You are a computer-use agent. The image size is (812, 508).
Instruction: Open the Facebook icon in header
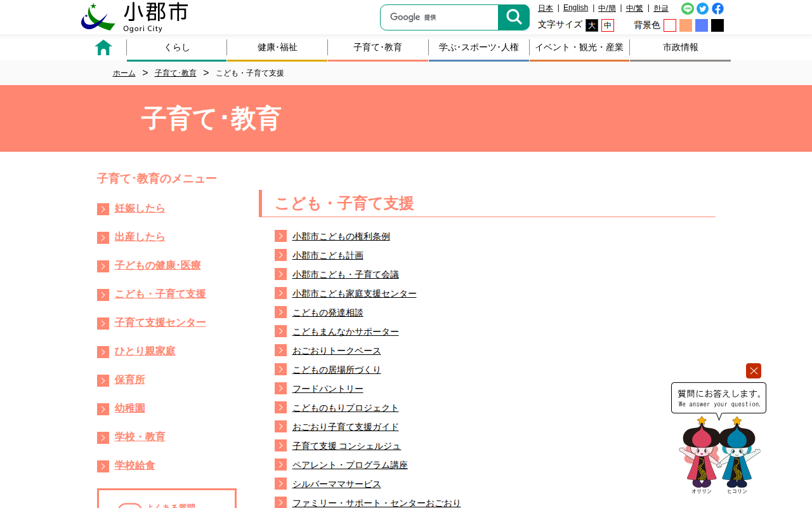tap(717, 8)
